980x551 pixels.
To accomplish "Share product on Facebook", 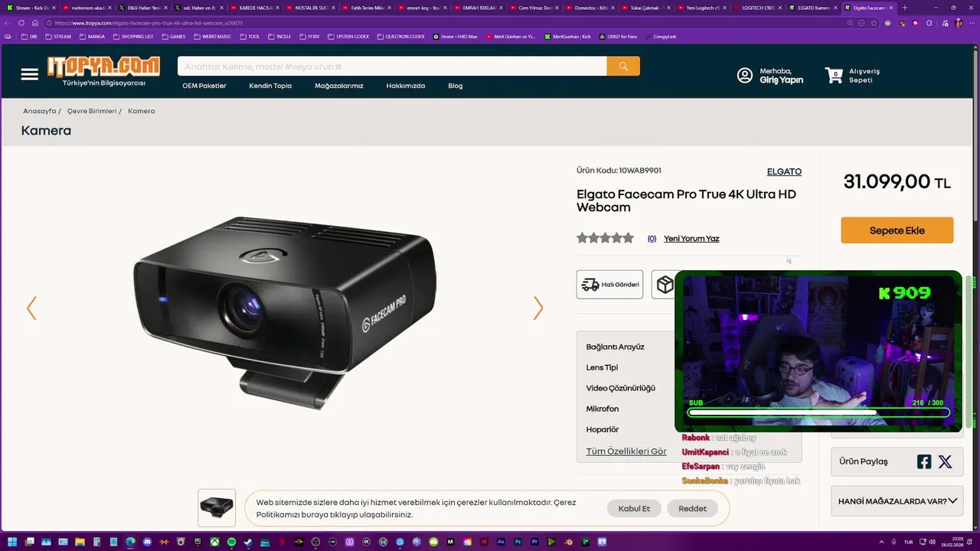I will click(924, 461).
